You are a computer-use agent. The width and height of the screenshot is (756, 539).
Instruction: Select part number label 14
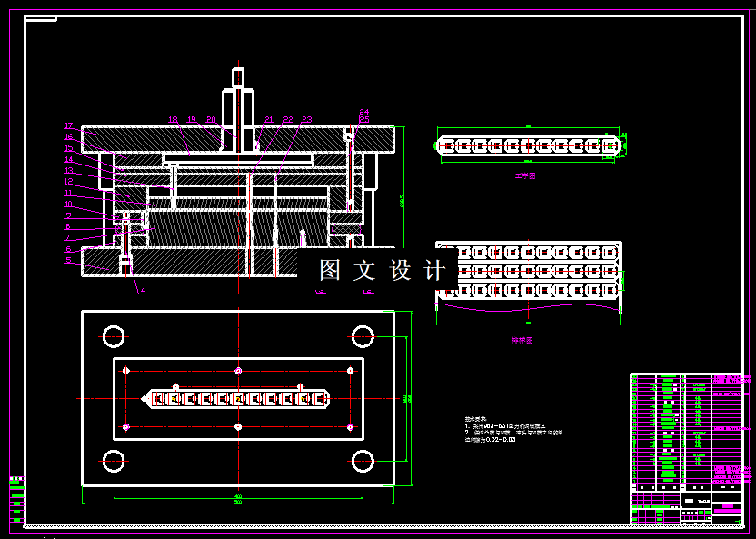(x=68, y=159)
